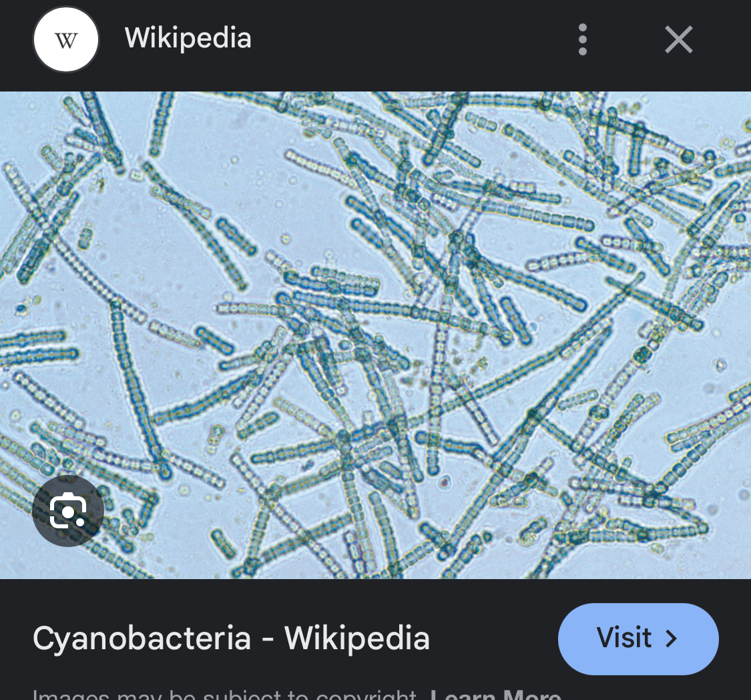View the blue-green filament photo full size
751x700 pixels.
[375, 335]
